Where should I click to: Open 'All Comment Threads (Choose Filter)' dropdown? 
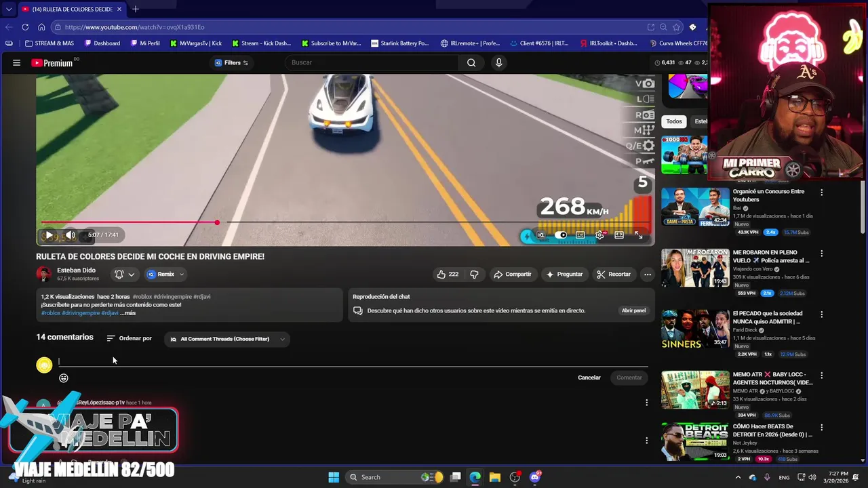pyautogui.click(x=227, y=339)
